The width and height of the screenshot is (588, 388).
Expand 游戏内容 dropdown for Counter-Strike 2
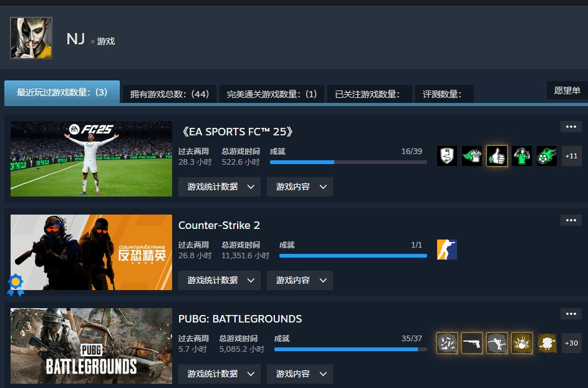click(300, 280)
